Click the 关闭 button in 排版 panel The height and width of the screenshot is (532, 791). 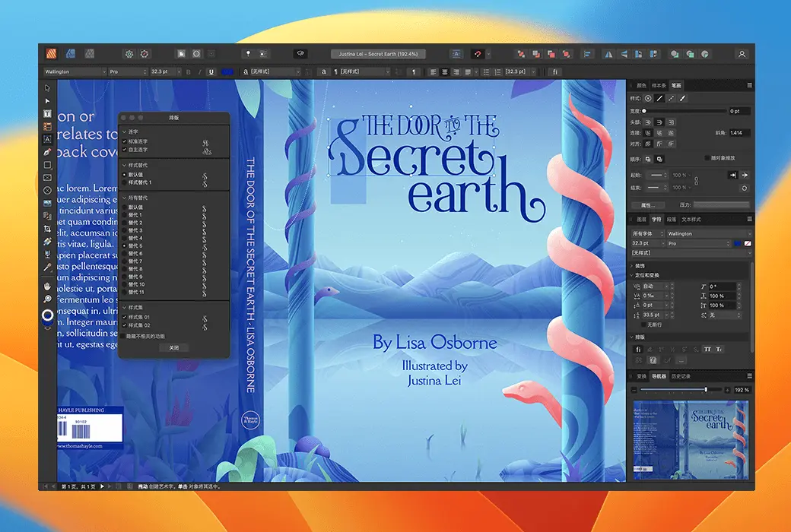click(173, 348)
